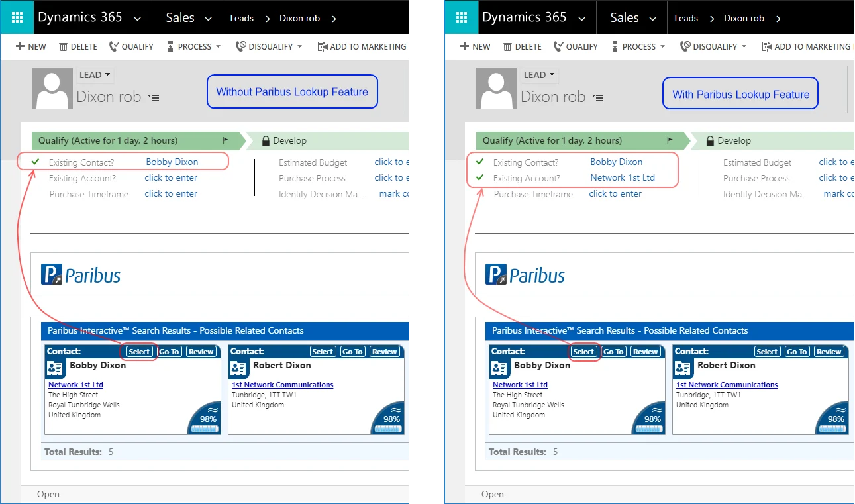Open 1st Network Communications link in right screenshot
The image size is (855, 504).
click(x=727, y=385)
